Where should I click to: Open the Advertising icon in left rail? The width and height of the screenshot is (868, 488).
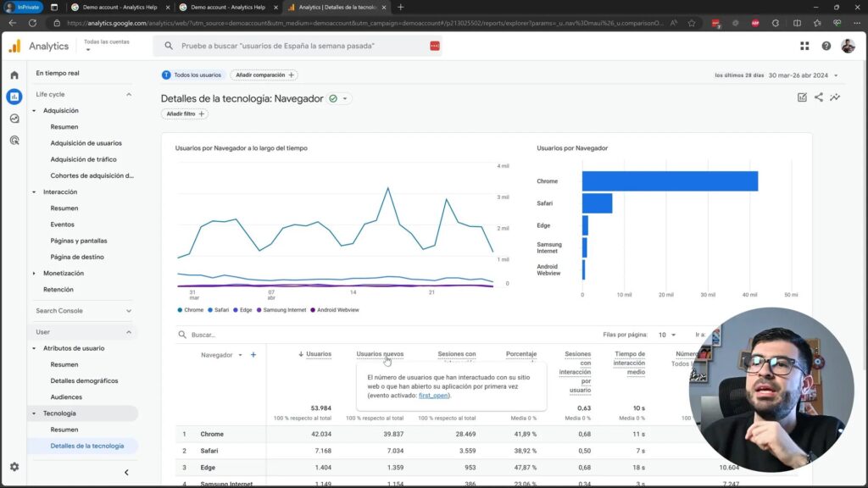[x=14, y=141]
